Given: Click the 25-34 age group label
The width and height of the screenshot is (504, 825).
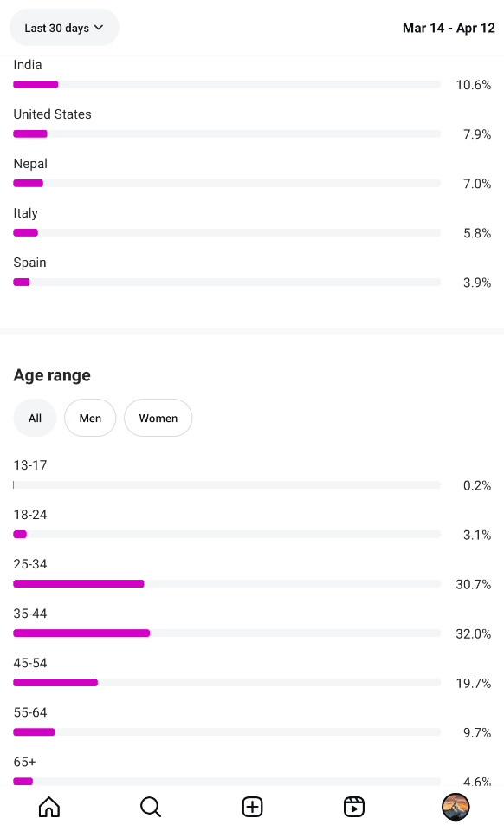Looking at the screenshot, I should coord(30,564).
